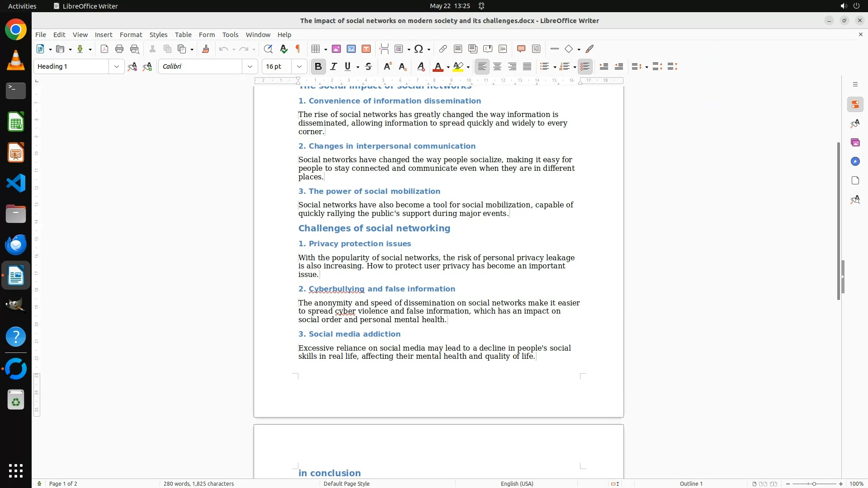
Task: Toggle formatting marks pilcrow button
Action: click(x=298, y=49)
